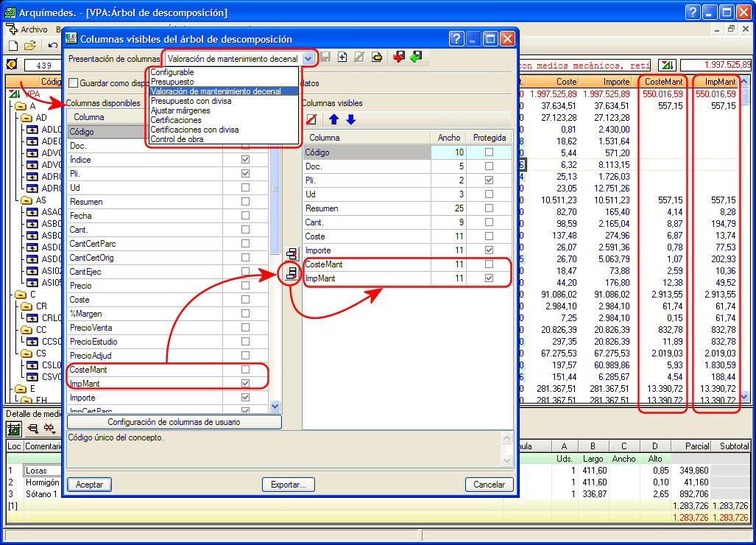Collapse the C folder in the tree
The image size is (756, 545).
point(21,294)
